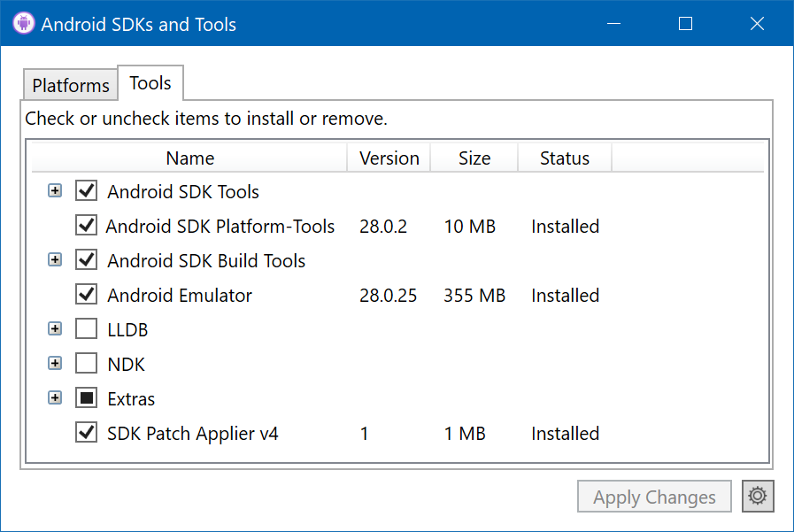Screen dimensions: 794x532
Task: Expand the Extras tree node
Action: click(x=55, y=398)
